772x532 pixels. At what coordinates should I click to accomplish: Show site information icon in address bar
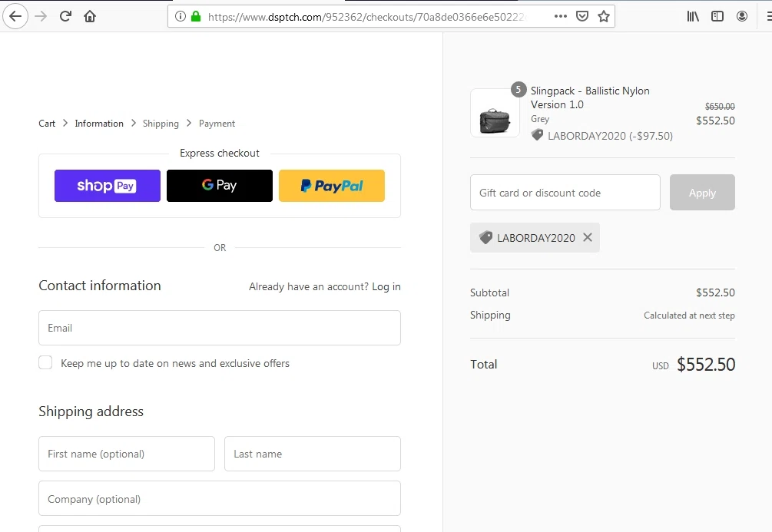(x=181, y=16)
